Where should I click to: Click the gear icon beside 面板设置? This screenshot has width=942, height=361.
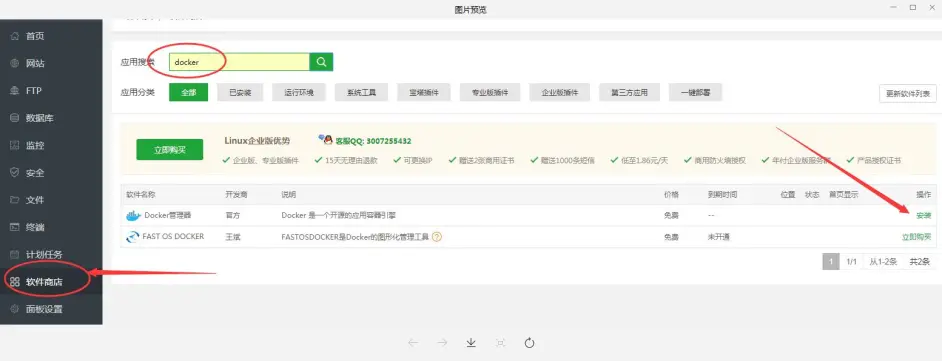click(x=15, y=309)
